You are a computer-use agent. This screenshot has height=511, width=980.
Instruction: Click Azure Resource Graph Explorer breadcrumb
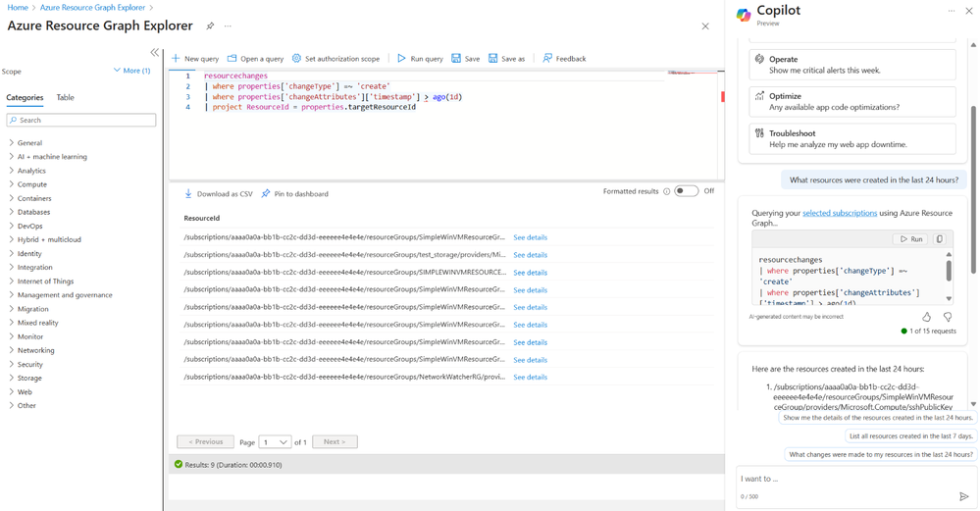(92, 8)
